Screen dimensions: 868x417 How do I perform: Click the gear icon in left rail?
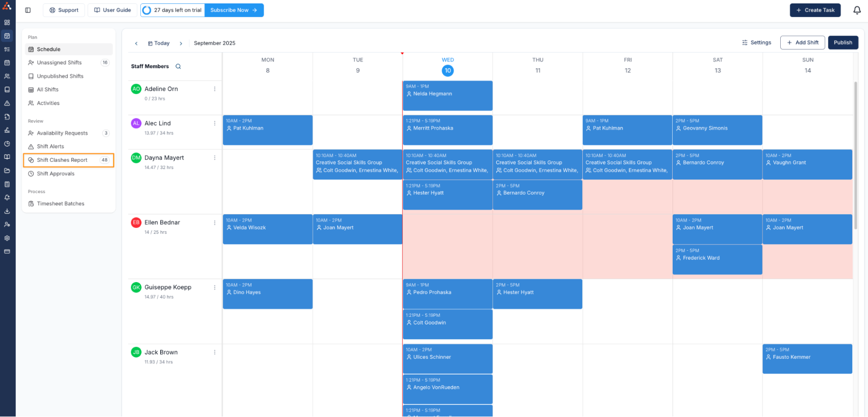(7, 238)
